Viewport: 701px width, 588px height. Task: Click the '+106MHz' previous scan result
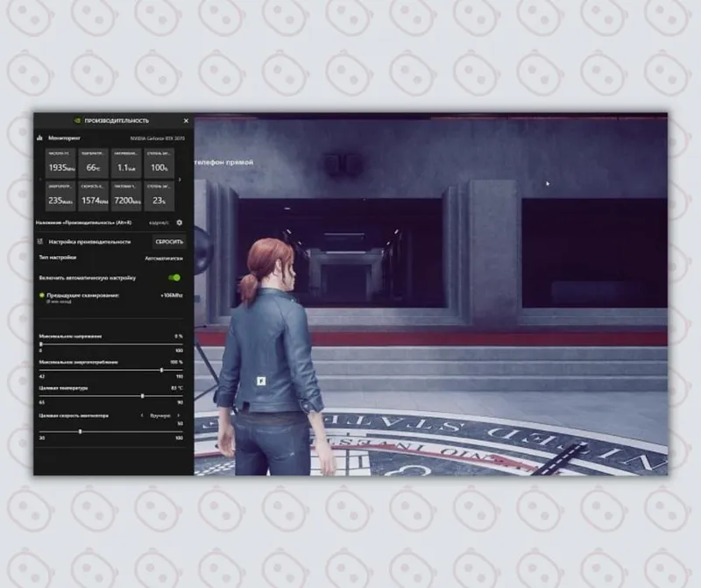pos(172,295)
